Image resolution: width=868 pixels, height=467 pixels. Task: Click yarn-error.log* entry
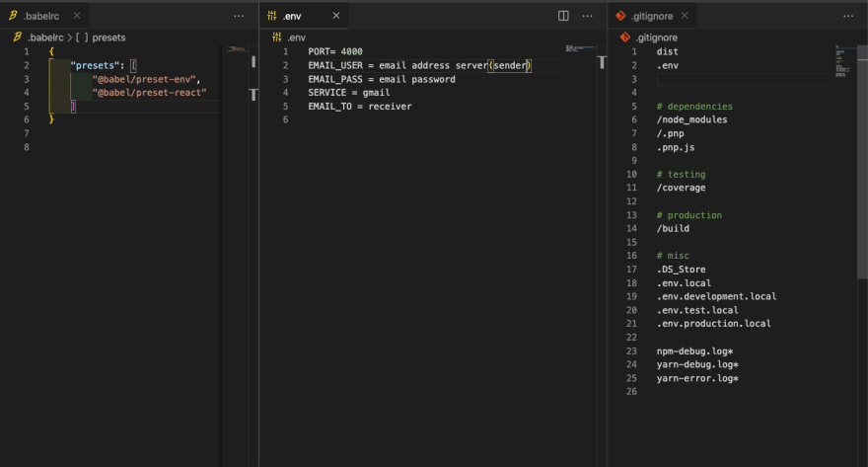point(697,378)
